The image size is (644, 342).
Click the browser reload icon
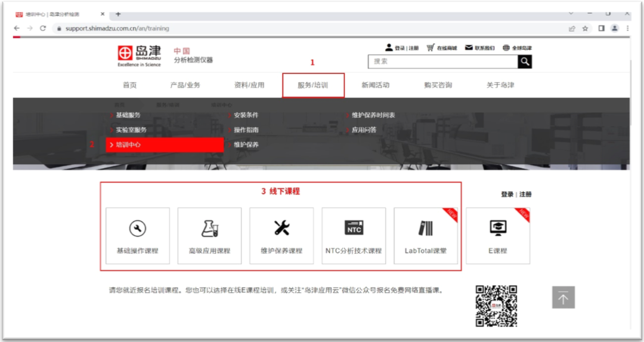(x=43, y=28)
